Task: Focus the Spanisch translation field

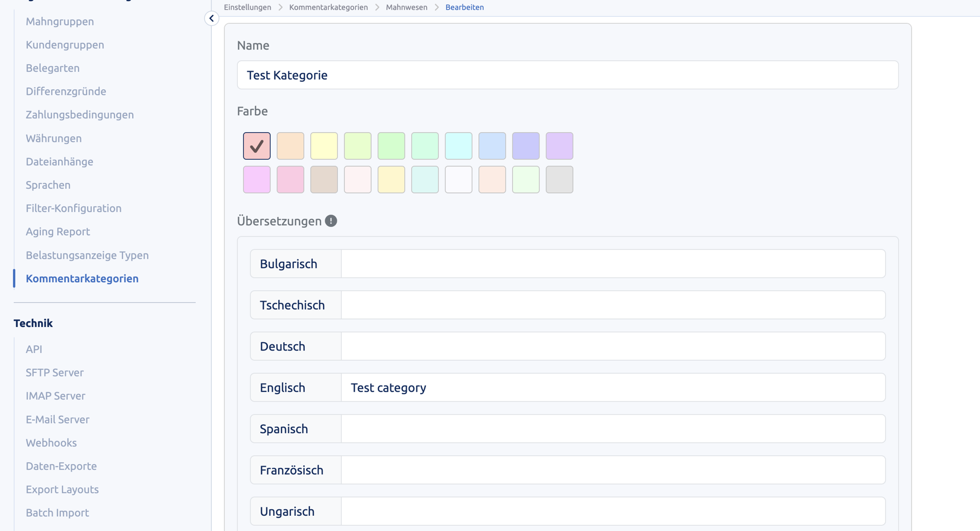Action: [x=613, y=429]
